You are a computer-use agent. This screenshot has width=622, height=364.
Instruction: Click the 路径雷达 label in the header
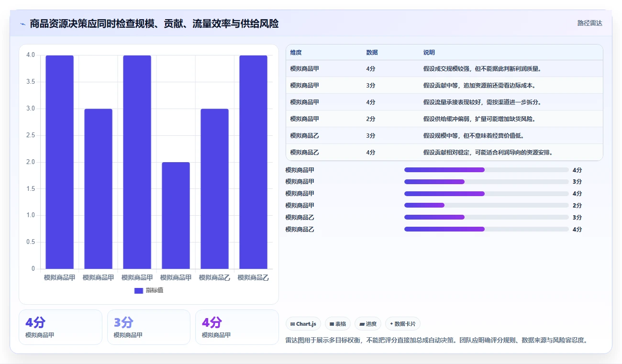[589, 23]
